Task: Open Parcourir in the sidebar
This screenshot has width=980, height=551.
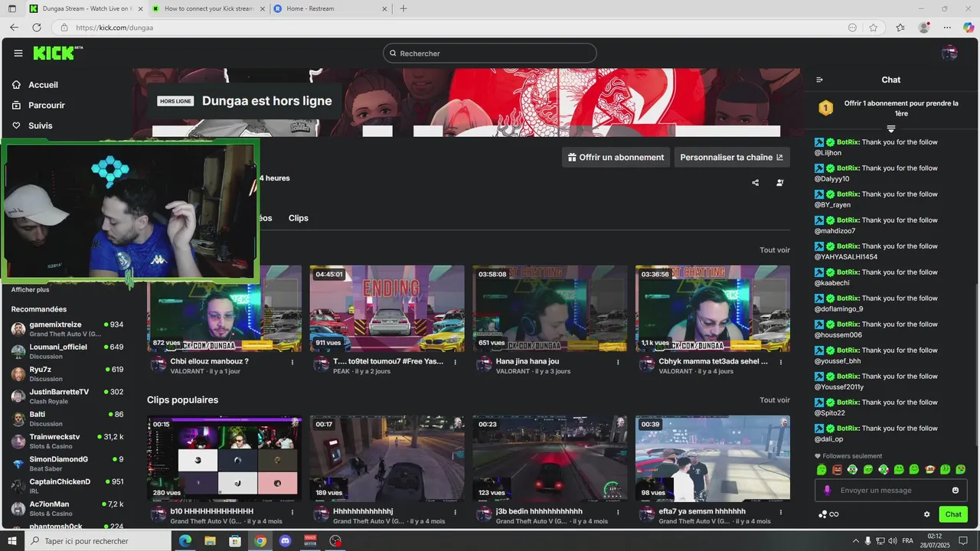Action: click(38, 106)
